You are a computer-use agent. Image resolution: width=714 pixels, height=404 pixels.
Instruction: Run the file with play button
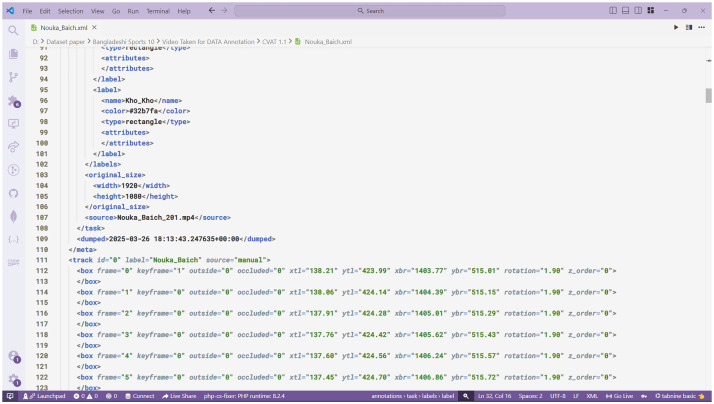pos(676,27)
